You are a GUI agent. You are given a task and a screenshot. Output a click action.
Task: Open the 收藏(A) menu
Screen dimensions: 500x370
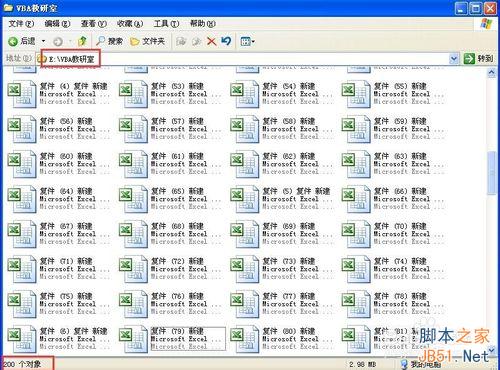coord(130,24)
